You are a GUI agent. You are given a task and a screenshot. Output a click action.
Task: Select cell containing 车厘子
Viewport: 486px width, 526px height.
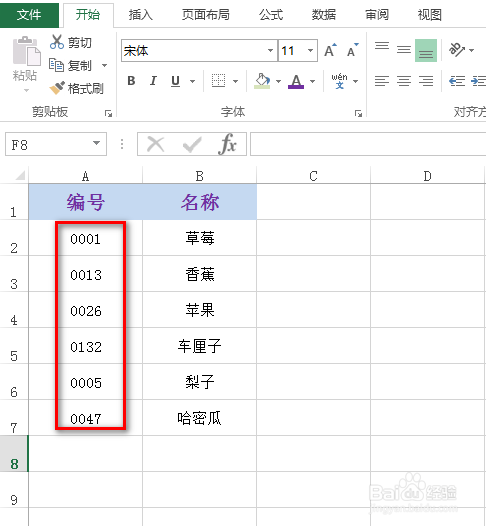tap(200, 346)
